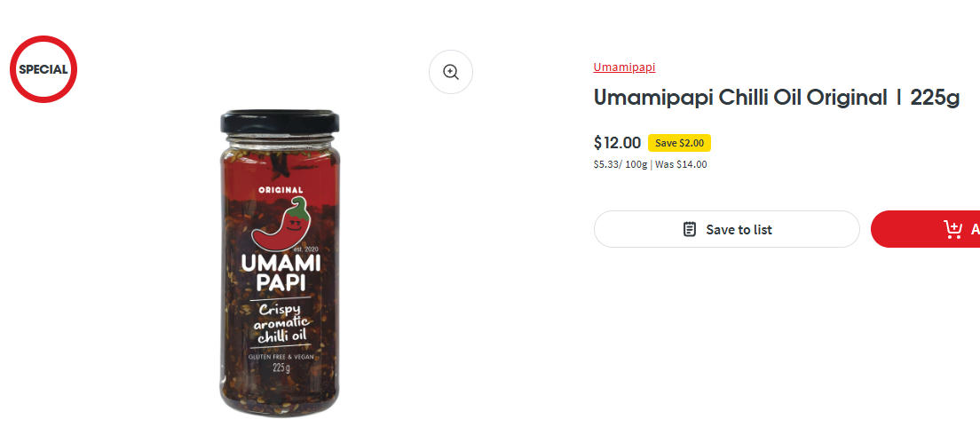Screen dimensions: 980x443
Task: Click the ORIGINAL text on the jar
Action: [281, 190]
